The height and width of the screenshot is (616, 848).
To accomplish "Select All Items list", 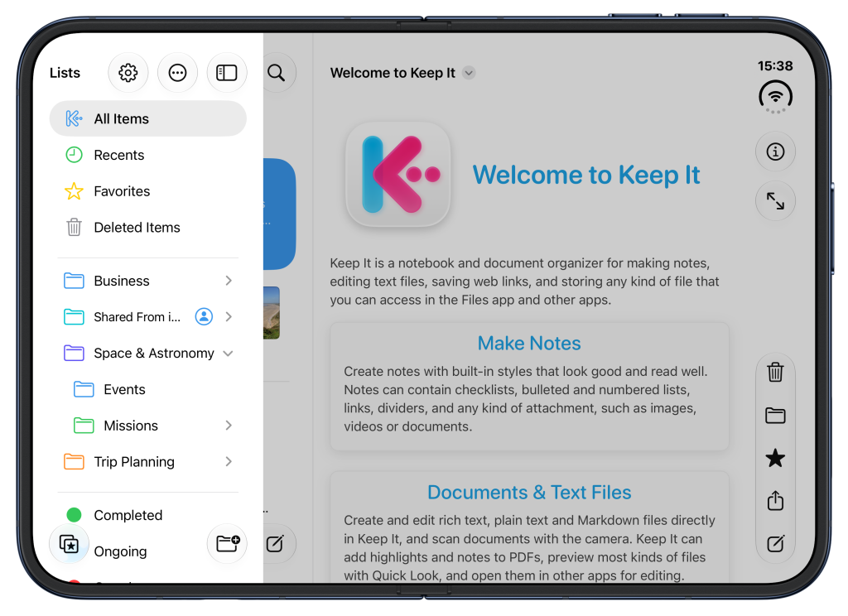I will pos(147,118).
